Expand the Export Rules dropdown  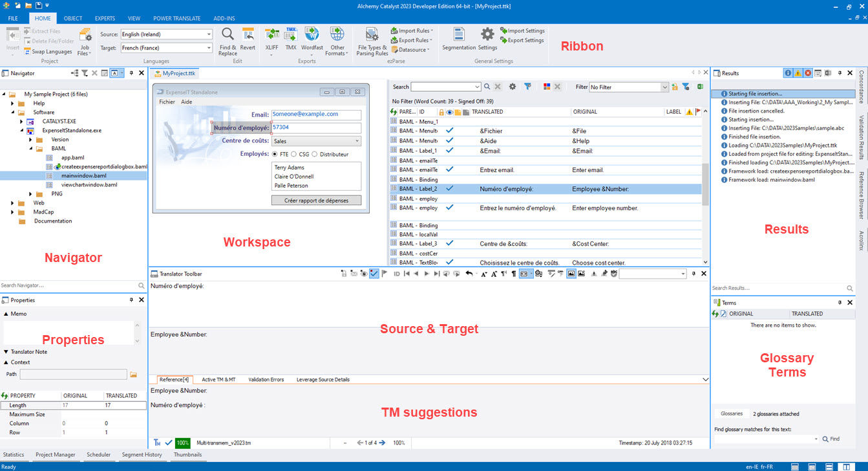coord(412,40)
